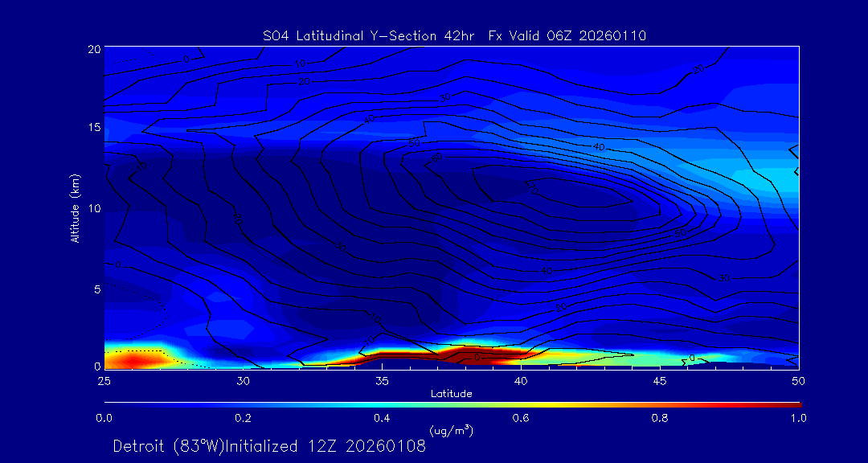Select the latitude tick label 45
The height and width of the screenshot is (463, 868).
(660, 380)
